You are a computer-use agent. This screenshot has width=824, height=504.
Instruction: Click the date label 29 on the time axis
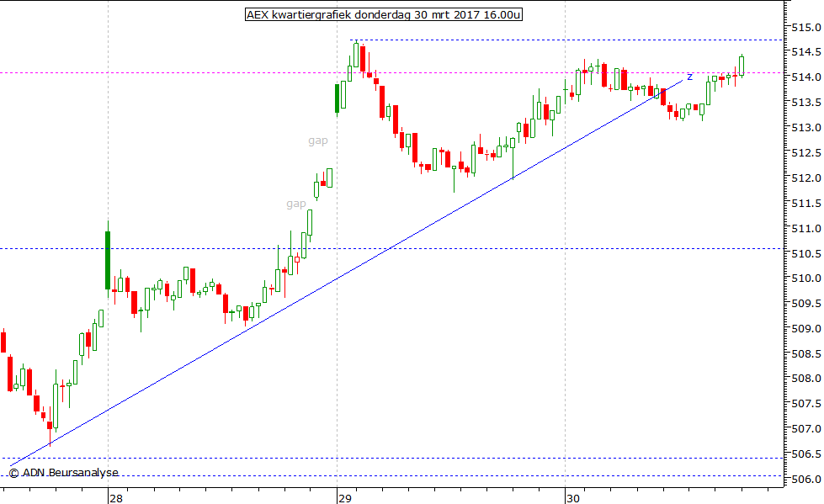(345, 498)
